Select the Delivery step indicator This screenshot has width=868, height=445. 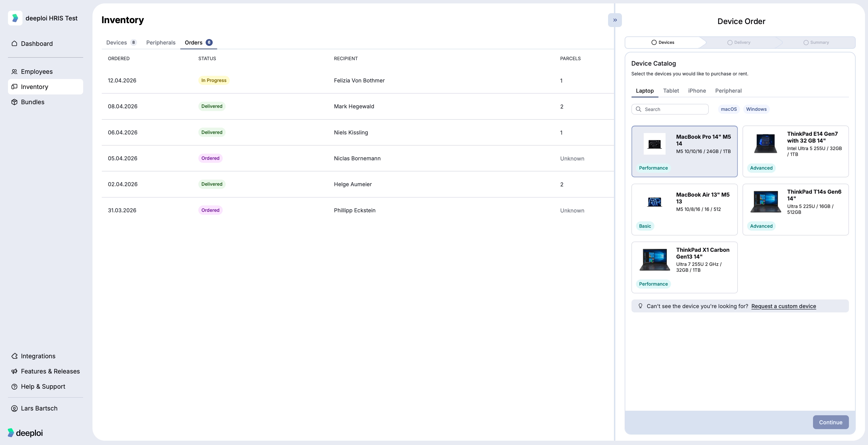[x=739, y=42]
